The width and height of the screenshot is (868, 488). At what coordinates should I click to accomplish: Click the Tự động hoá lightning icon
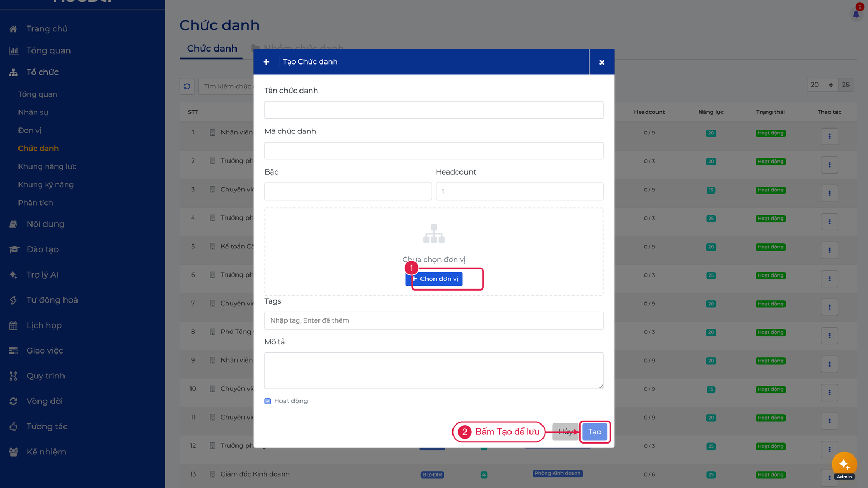14,300
